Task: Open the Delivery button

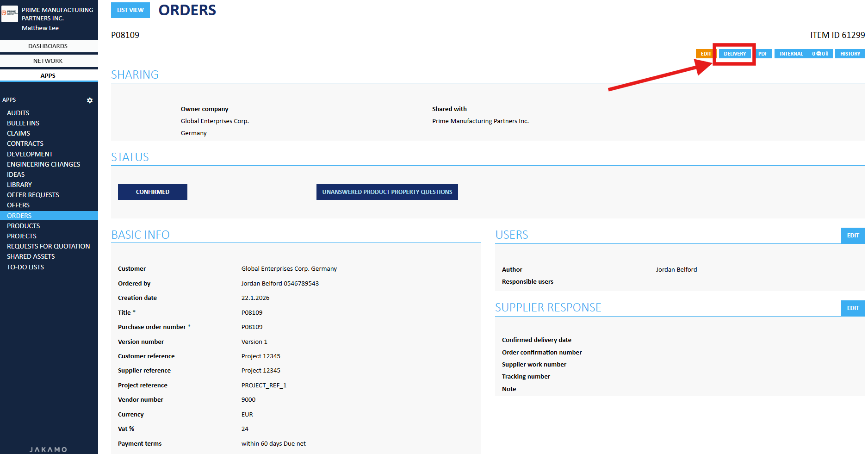Action: 734,54
